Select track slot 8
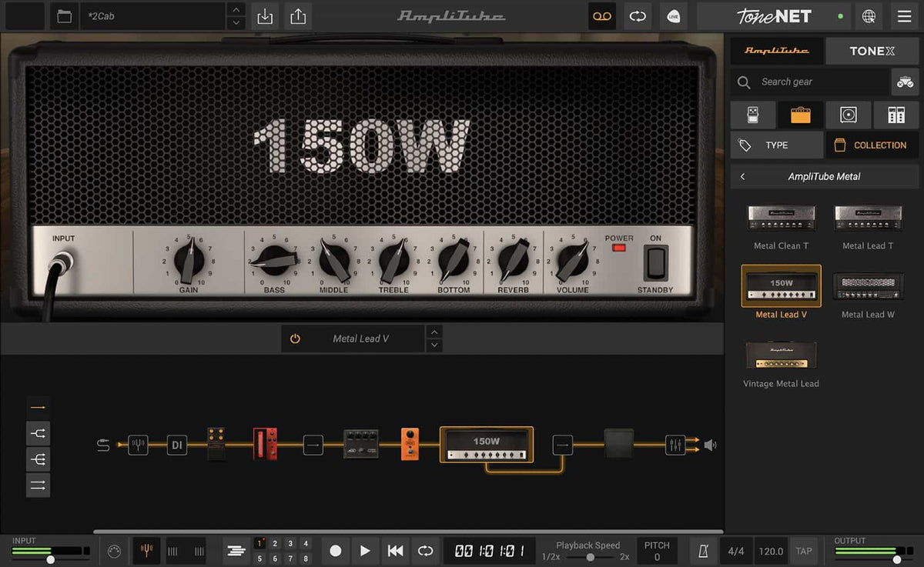This screenshot has height=567, width=924. point(306,559)
